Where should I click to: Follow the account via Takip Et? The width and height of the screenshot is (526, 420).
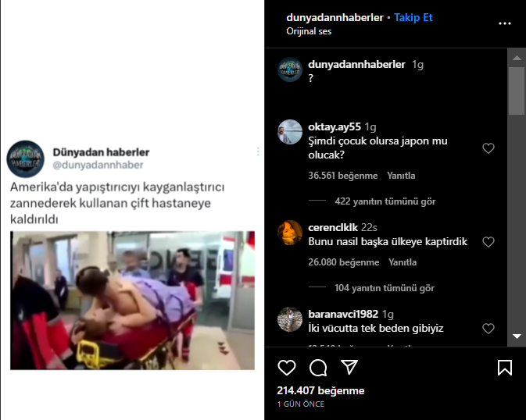pyautogui.click(x=413, y=17)
